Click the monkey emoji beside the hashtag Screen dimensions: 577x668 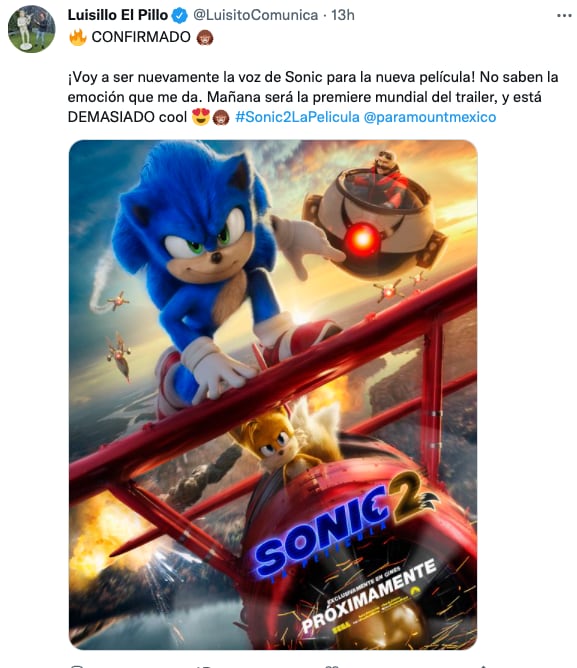[x=220, y=117]
